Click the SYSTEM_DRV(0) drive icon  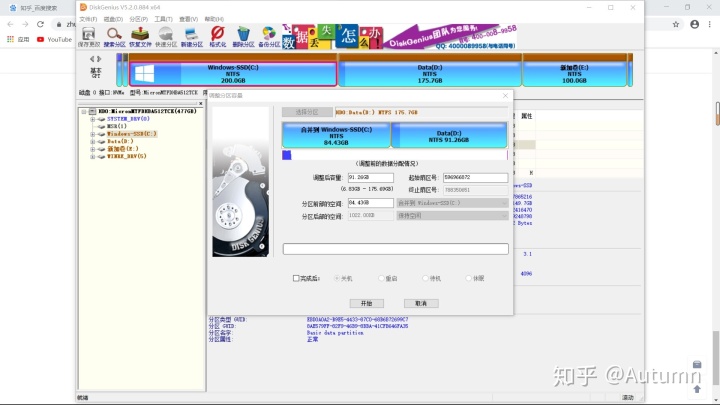[x=101, y=119]
